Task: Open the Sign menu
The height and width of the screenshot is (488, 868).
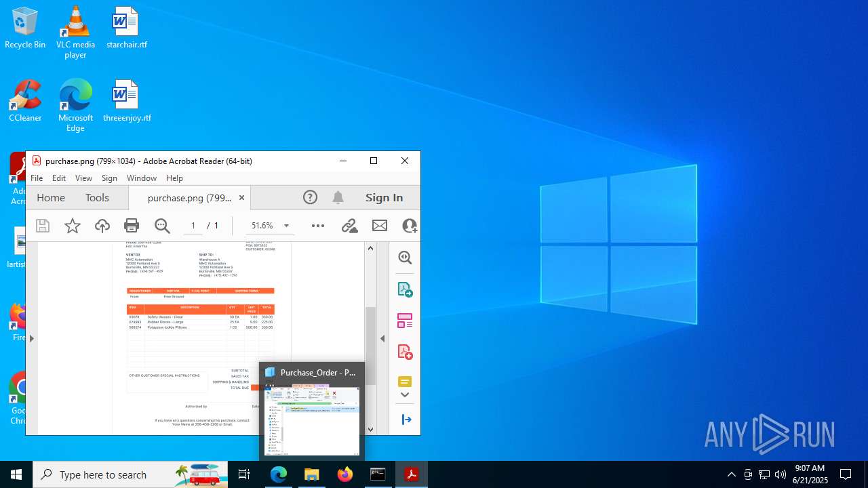Action: pyautogui.click(x=109, y=178)
